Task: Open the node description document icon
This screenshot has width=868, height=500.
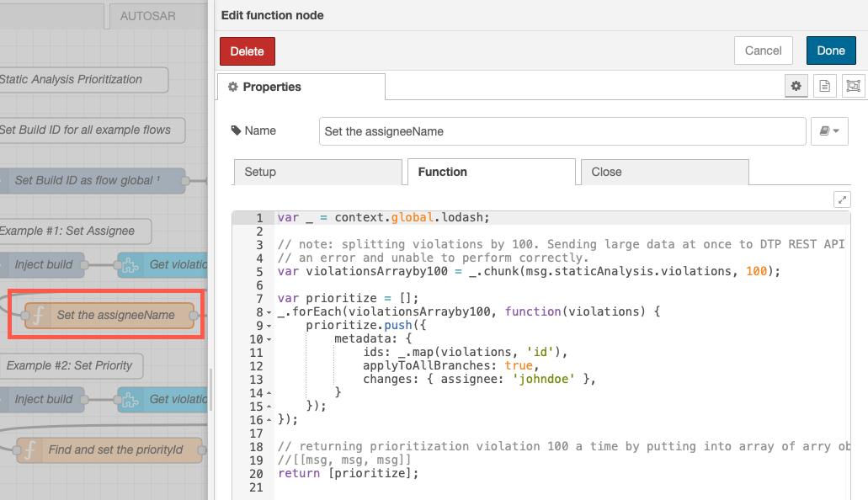Action: coord(825,86)
